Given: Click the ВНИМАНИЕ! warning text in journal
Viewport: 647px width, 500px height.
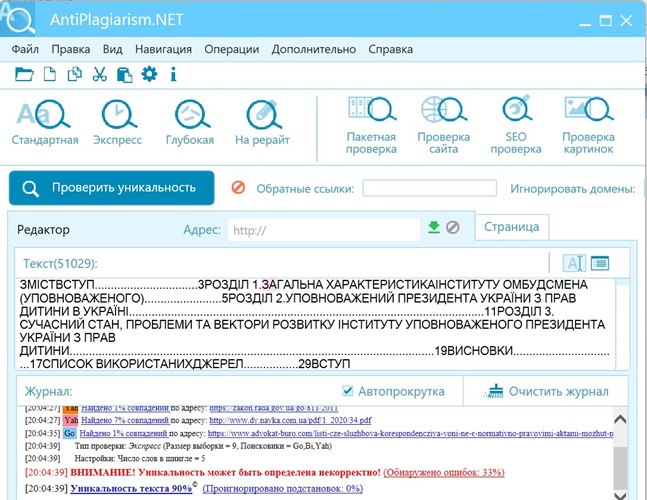Looking at the screenshot, I should pyautogui.click(x=225, y=472).
